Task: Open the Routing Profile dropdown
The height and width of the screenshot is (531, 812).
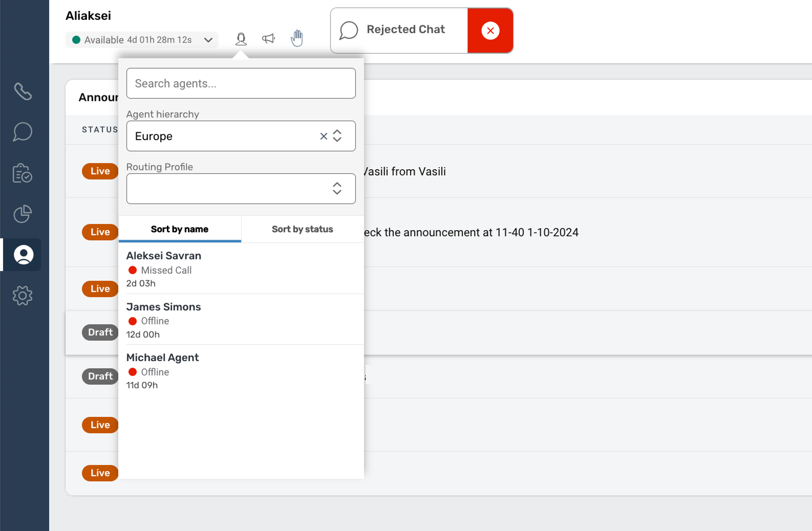Action: [241, 189]
